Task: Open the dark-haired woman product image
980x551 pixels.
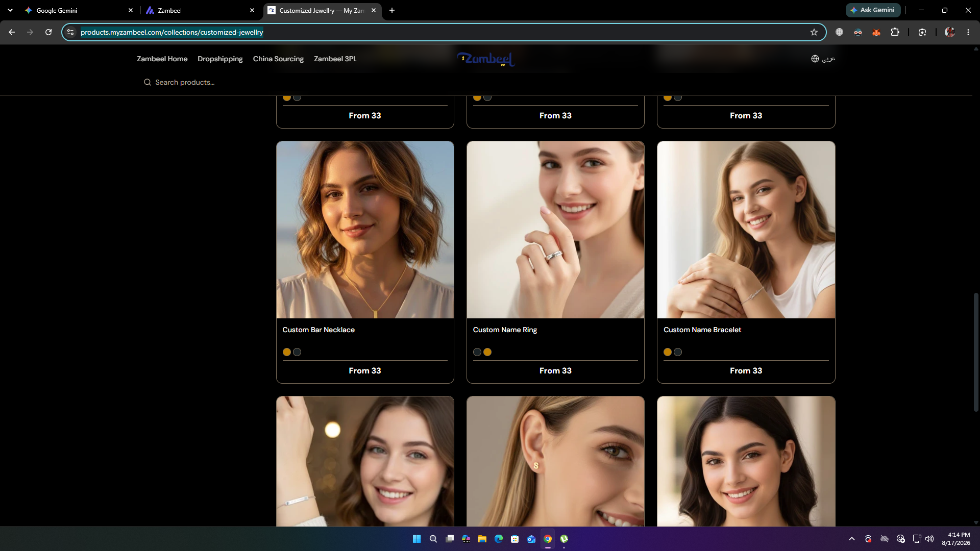Action: (746, 461)
